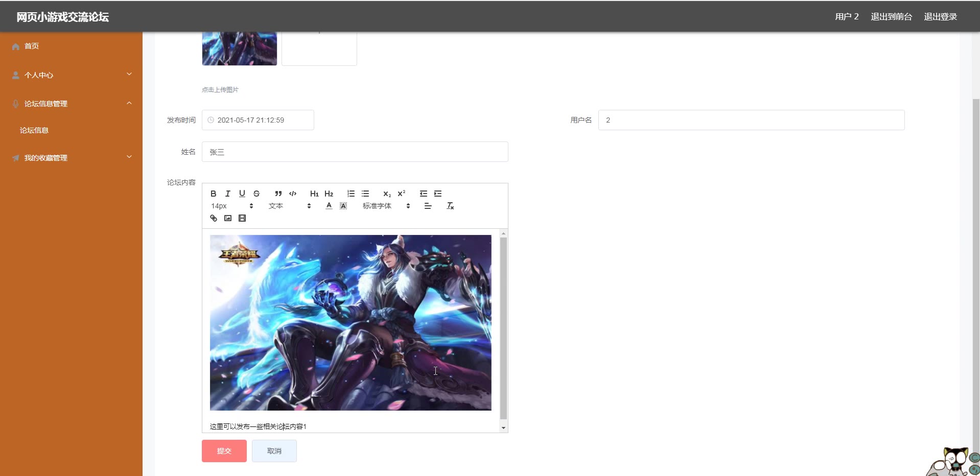Open the 文本 paragraph style dropdown
Image resolution: width=980 pixels, height=476 pixels.
[x=290, y=206]
